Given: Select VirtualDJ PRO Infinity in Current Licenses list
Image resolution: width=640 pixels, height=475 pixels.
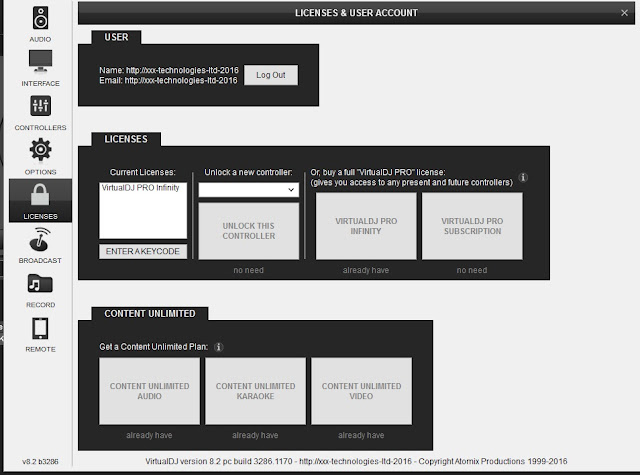Looking at the screenshot, I should 140,188.
